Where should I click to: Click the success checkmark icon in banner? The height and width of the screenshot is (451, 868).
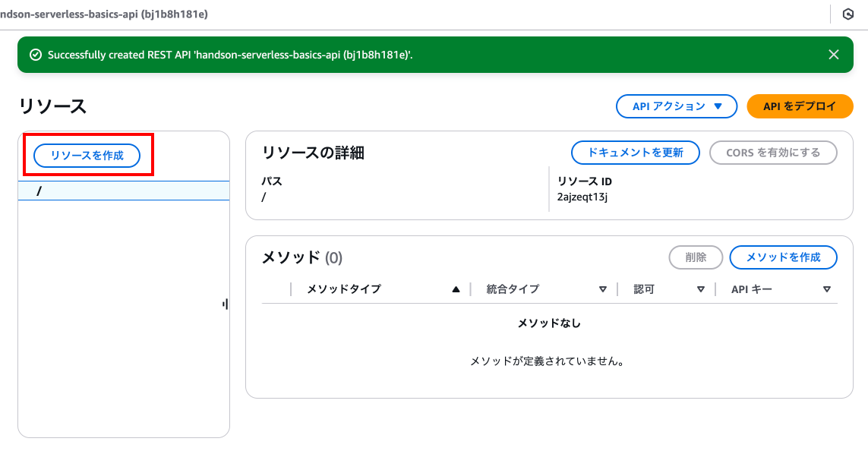click(36, 55)
